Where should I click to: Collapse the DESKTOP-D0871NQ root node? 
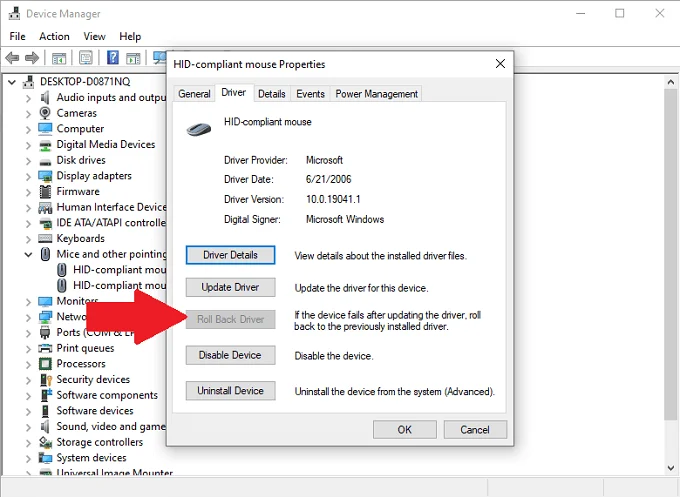(x=12, y=82)
